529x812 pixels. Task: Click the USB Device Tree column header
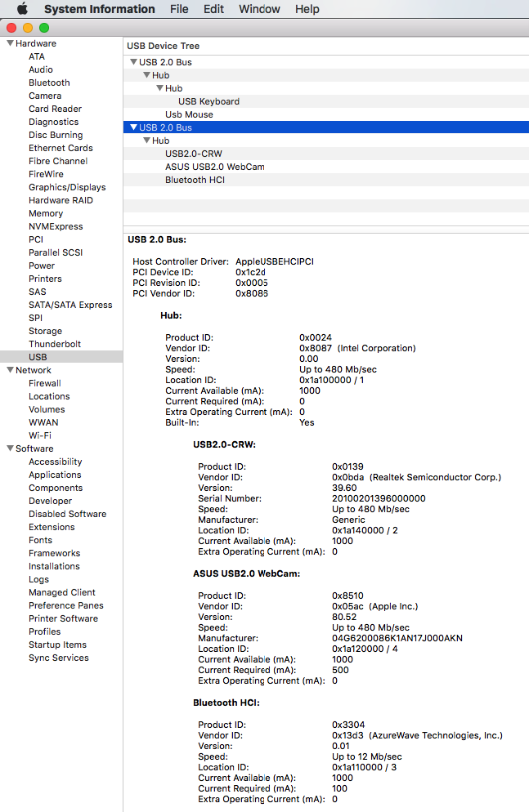click(163, 46)
